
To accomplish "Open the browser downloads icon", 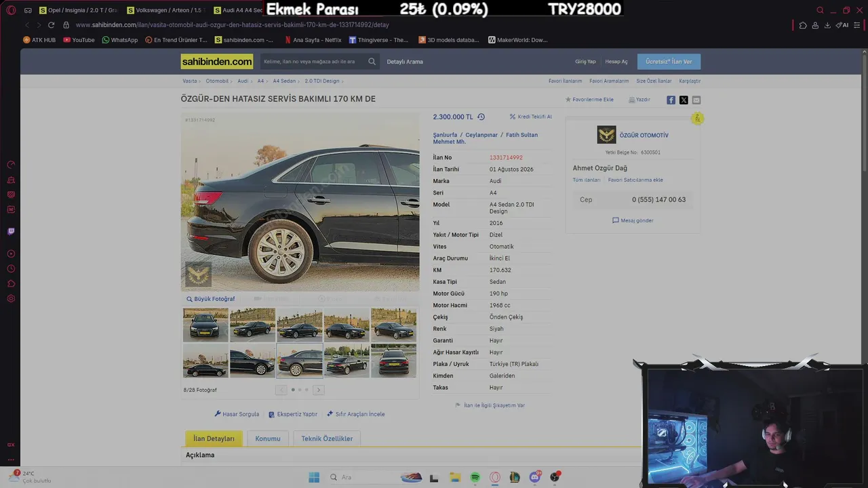I will (827, 25).
